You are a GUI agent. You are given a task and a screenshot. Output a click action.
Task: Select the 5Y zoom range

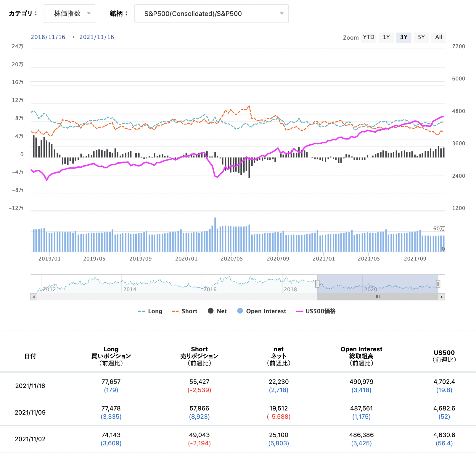(421, 37)
